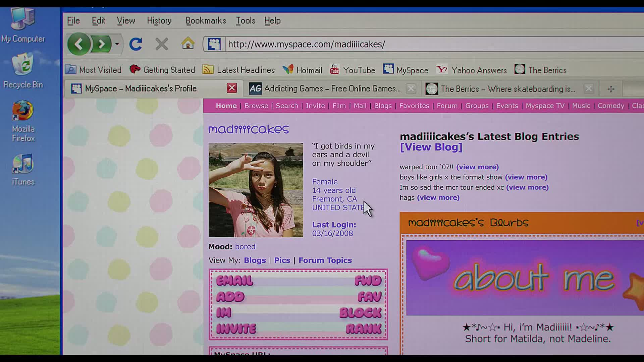Open the Most Visited bookmark folder
The width and height of the screenshot is (644, 362).
(x=93, y=70)
